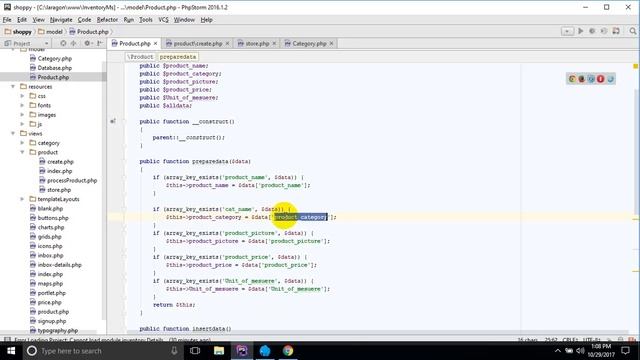Expand the category folder under views
The width and height of the screenshot is (640, 360).
[22, 143]
